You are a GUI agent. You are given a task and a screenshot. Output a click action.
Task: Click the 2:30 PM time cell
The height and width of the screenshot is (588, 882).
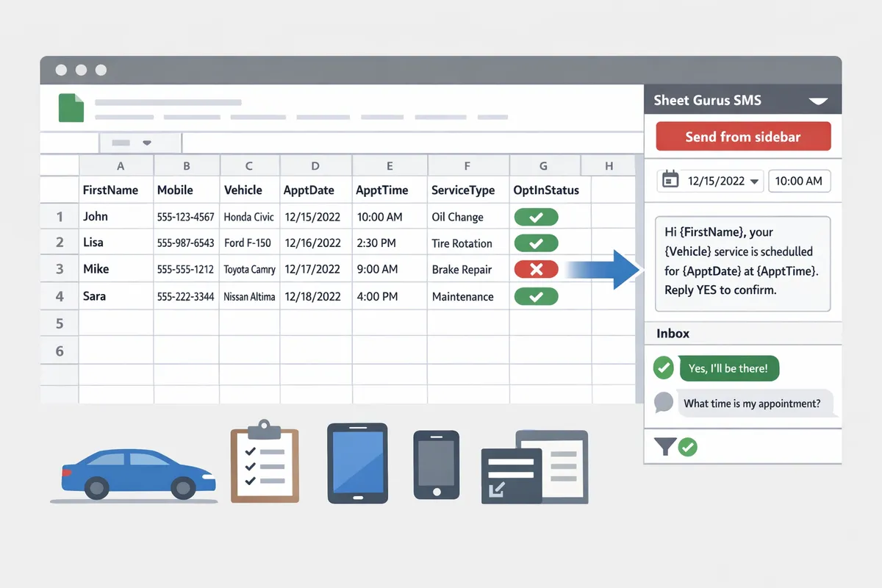tap(390, 243)
